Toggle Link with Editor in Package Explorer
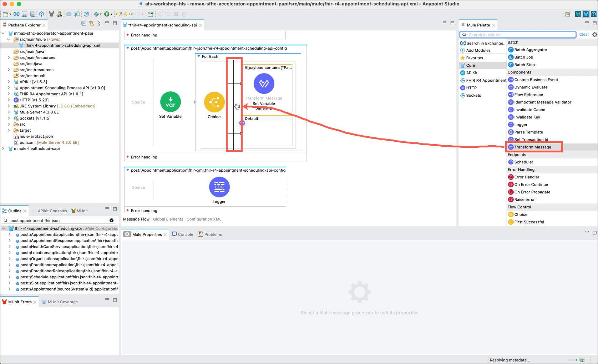 point(91,24)
